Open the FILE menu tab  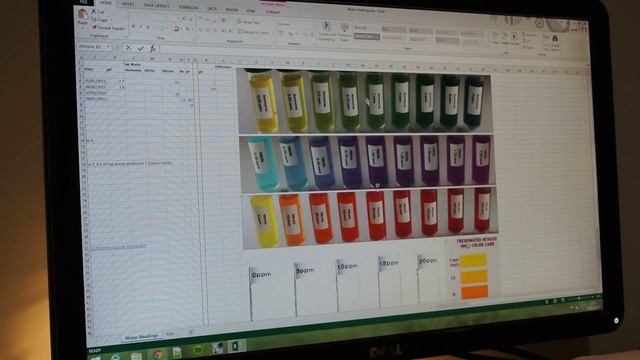coord(83,2)
